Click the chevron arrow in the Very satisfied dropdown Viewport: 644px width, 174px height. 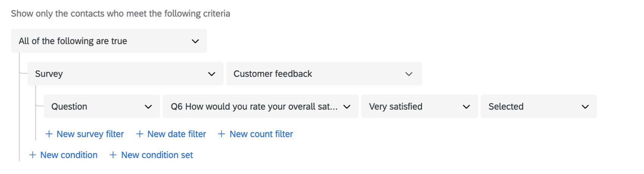click(x=466, y=107)
